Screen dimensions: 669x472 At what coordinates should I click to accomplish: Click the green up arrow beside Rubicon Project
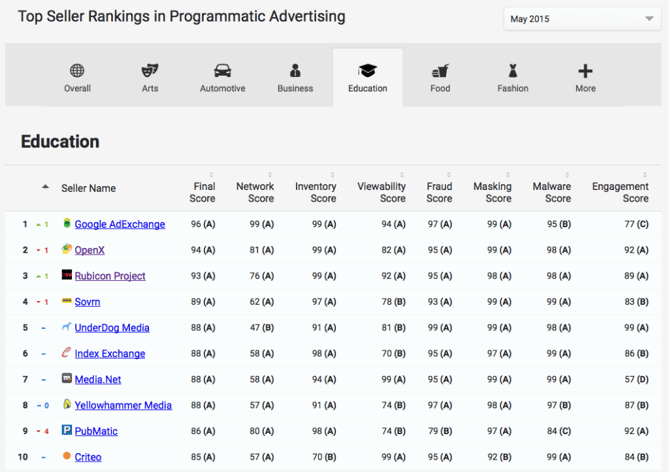coord(38,277)
